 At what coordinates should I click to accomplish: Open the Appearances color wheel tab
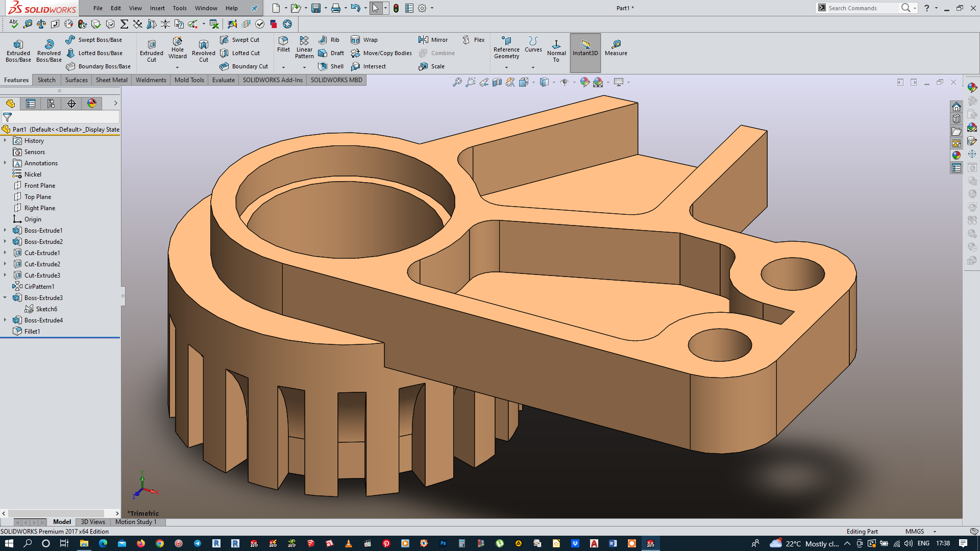tap(92, 104)
